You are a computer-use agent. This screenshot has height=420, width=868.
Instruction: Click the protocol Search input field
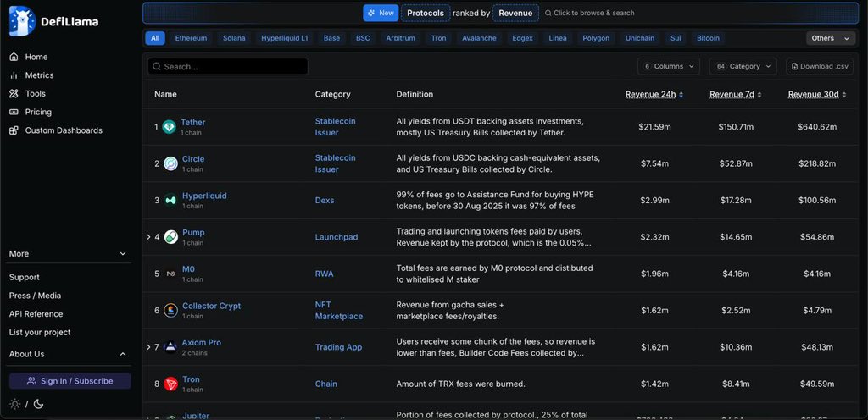(x=227, y=66)
